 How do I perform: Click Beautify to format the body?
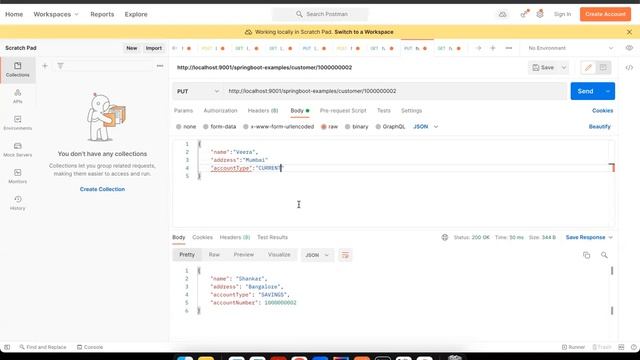[600, 127]
